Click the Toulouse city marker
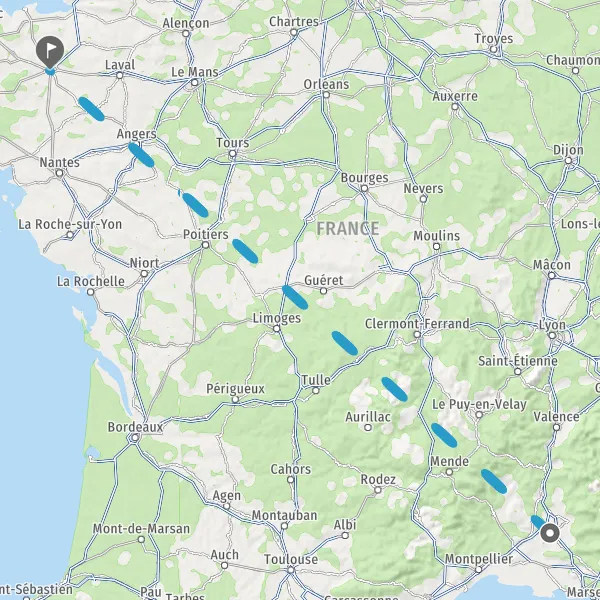 291,570
